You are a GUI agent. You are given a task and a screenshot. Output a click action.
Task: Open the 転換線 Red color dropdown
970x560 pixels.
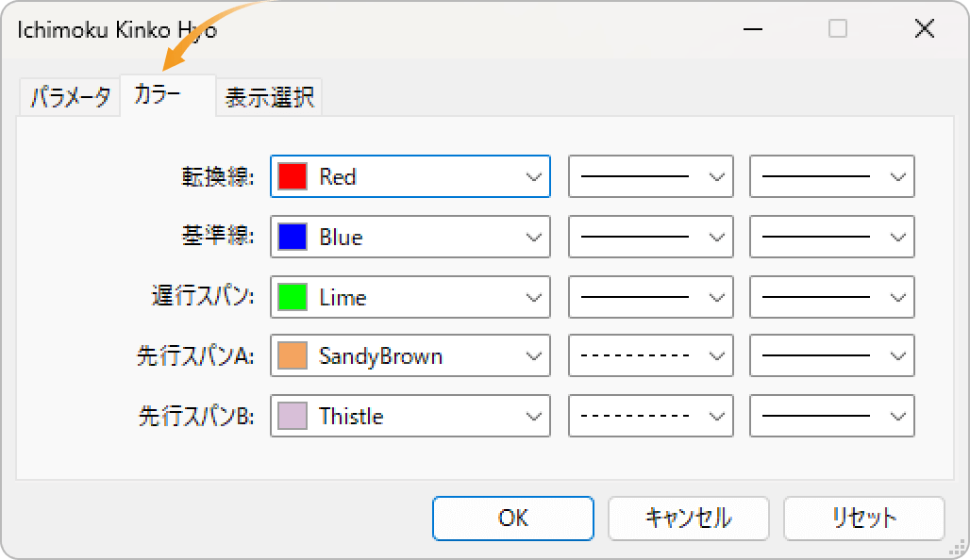(410, 177)
